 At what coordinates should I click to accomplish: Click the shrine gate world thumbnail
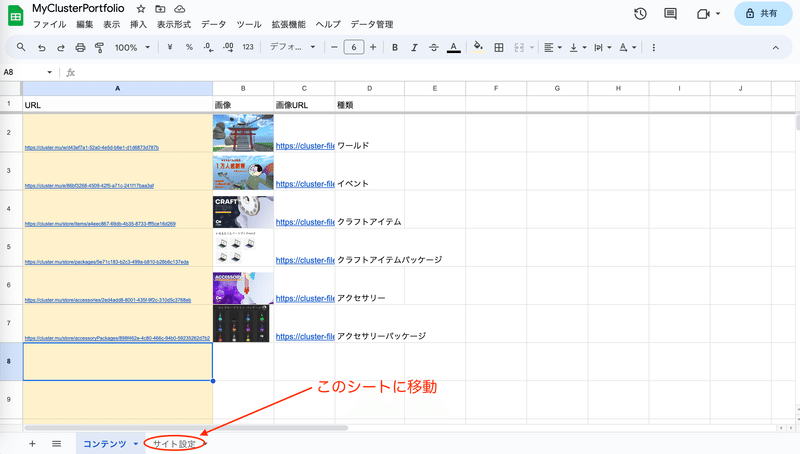point(243,133)
